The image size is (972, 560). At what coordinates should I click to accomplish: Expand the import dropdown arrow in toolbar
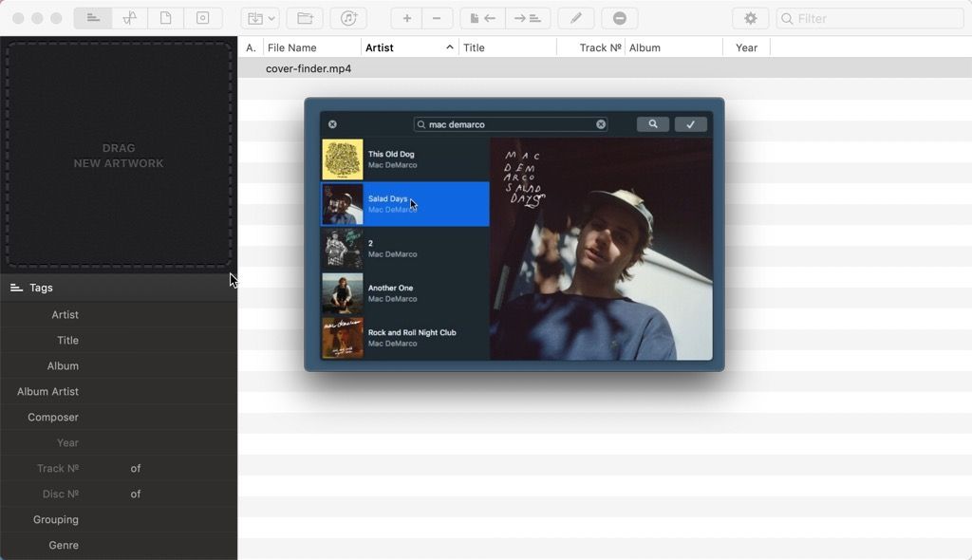[271, 19]
